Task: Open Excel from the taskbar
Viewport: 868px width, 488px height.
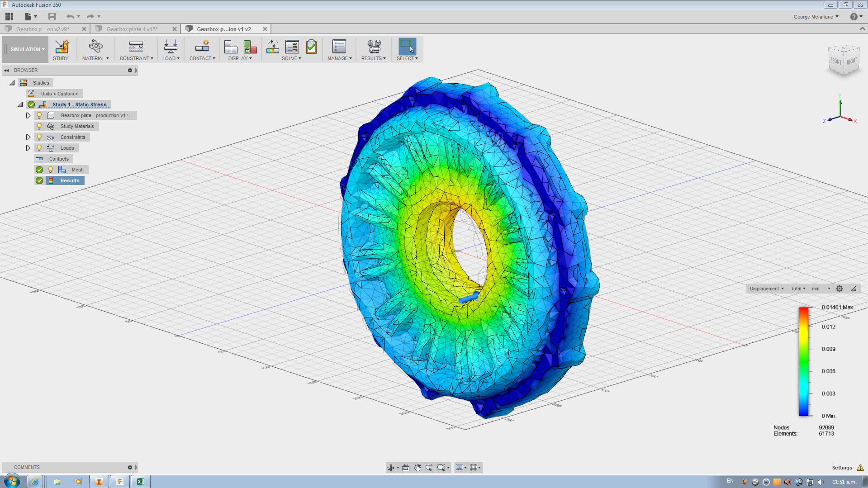Action: (x=140, y=481)
